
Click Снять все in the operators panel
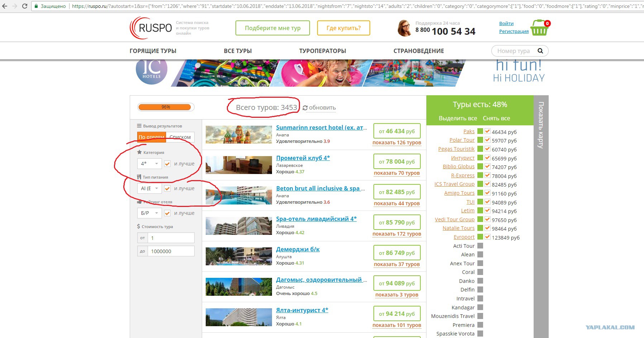pyautogui.click(x=496, y=118)
